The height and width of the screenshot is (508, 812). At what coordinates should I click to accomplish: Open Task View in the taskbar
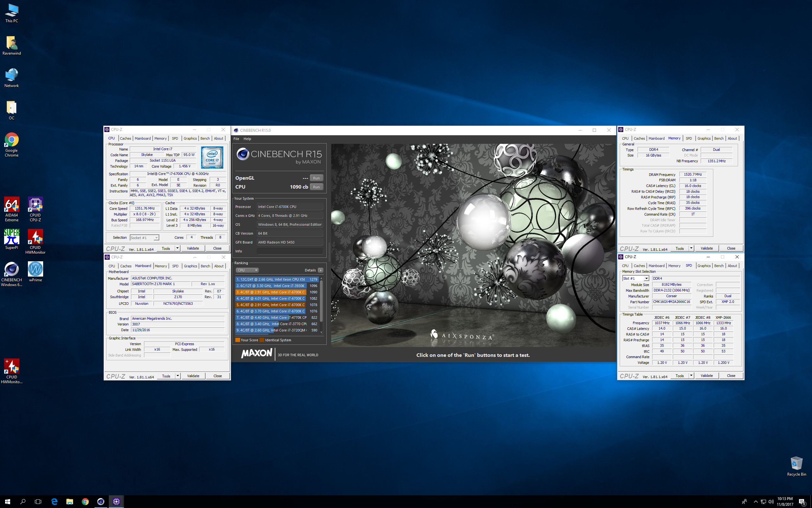coord(38,502)
